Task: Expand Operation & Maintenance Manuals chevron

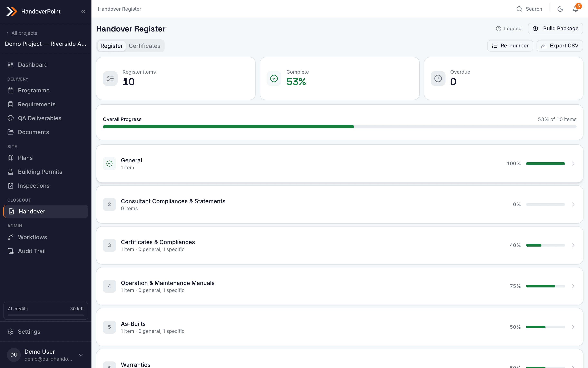Action: [573, 286]
